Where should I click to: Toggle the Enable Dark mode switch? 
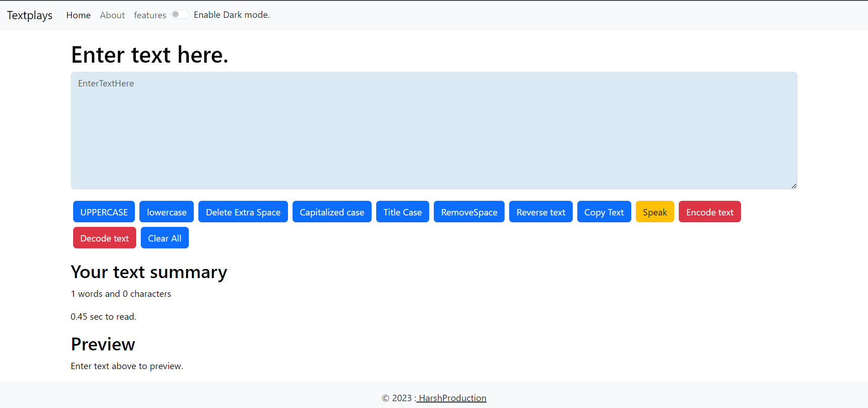(x=180, y=15)
